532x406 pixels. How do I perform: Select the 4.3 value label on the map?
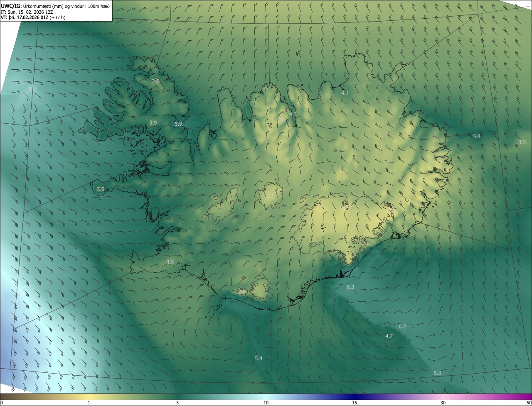click(x=293, y=114)
